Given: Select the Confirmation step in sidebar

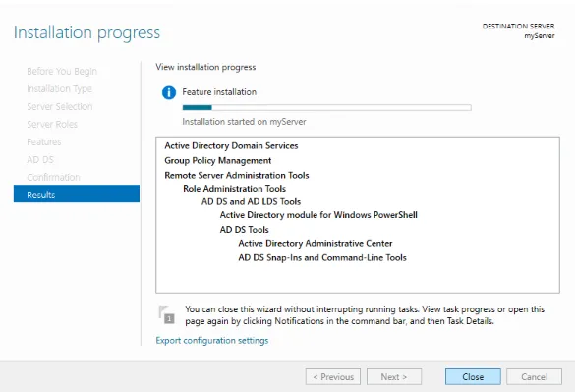Looking at the screenshot, I should click(53, 177).
